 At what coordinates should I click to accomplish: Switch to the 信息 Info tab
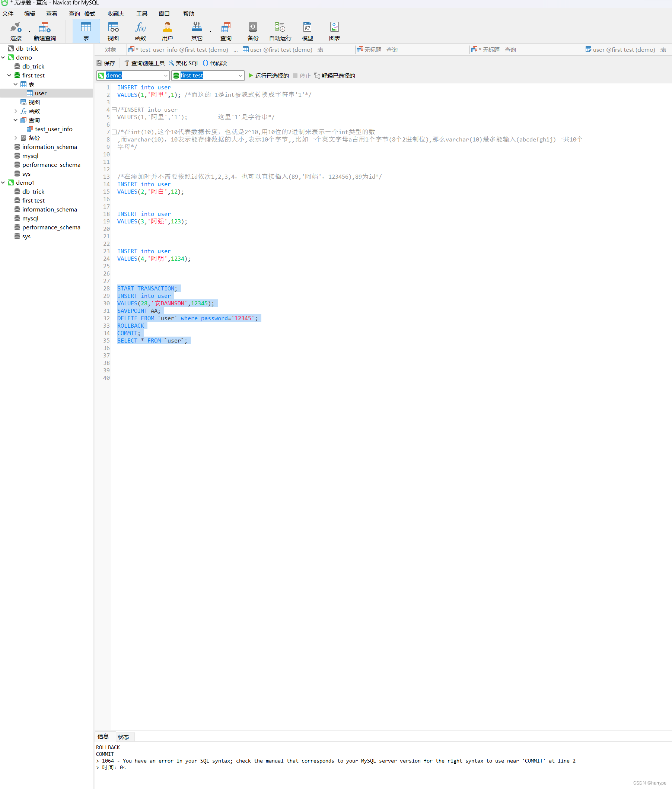point(103,736)
